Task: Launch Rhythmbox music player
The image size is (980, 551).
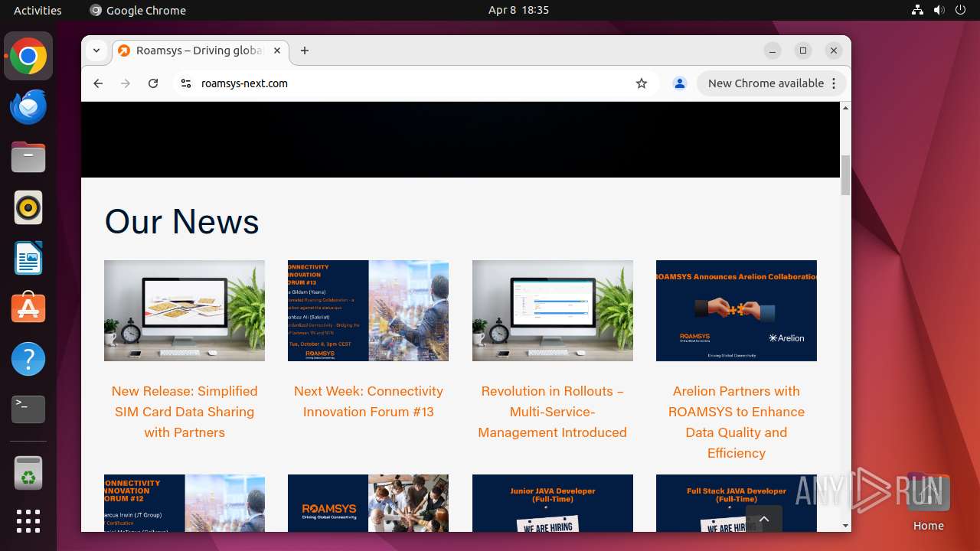Action: tap(28, 208)
